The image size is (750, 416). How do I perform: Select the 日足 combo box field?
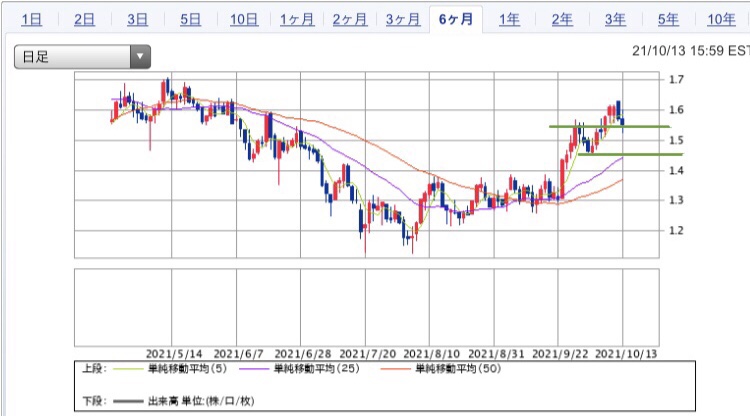(82, 56)
